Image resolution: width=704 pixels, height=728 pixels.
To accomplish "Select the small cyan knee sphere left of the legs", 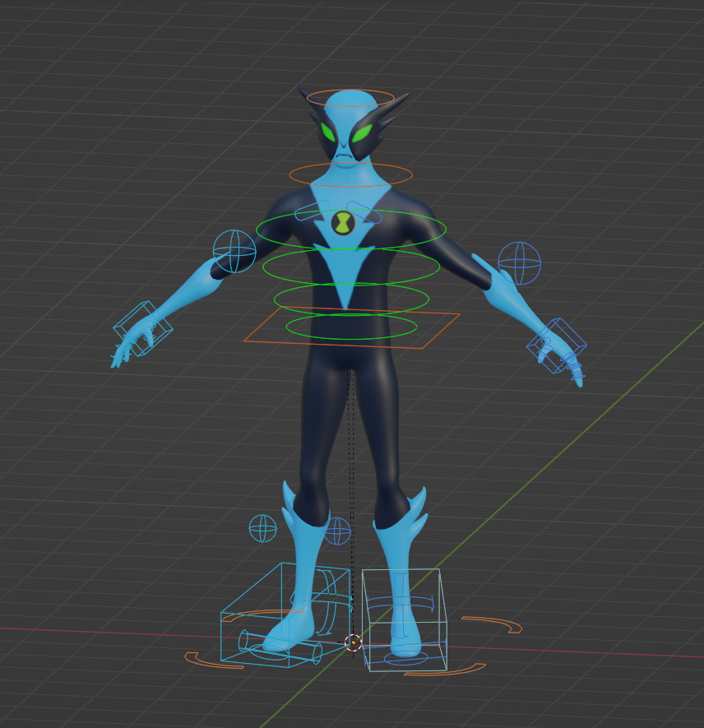I will coord(262,528).
